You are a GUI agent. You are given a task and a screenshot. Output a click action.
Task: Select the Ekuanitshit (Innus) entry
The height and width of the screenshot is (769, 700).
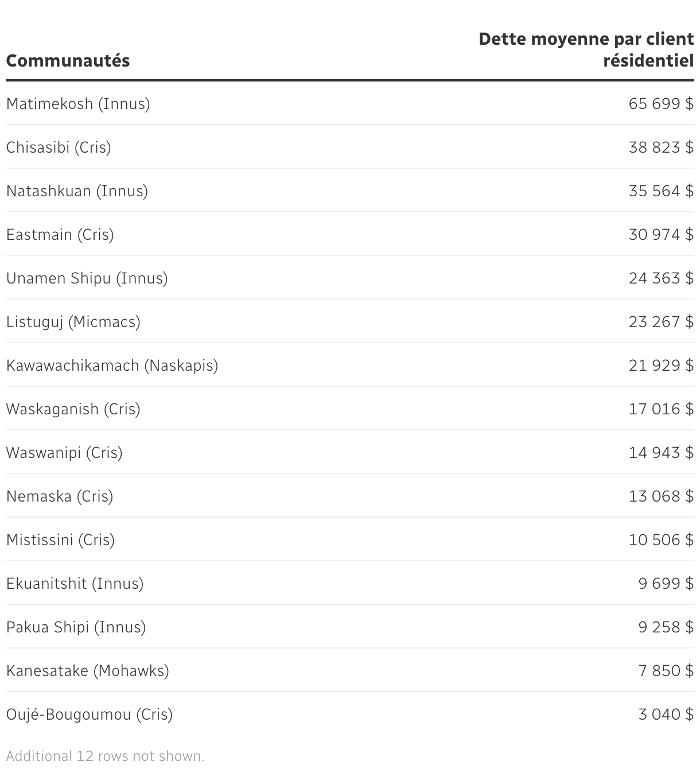pyautogui.click(x=75, y=584)
